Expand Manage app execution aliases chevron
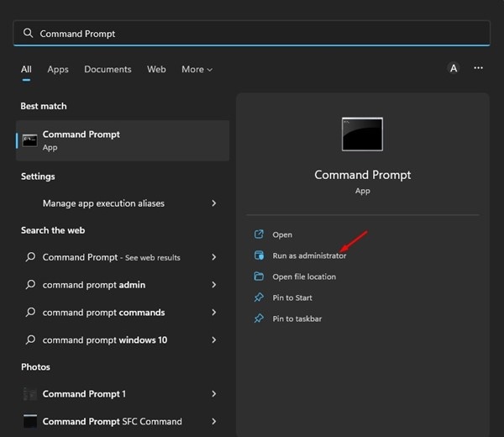Viewport: 504px width, 437px height. [x=214, y=203]
